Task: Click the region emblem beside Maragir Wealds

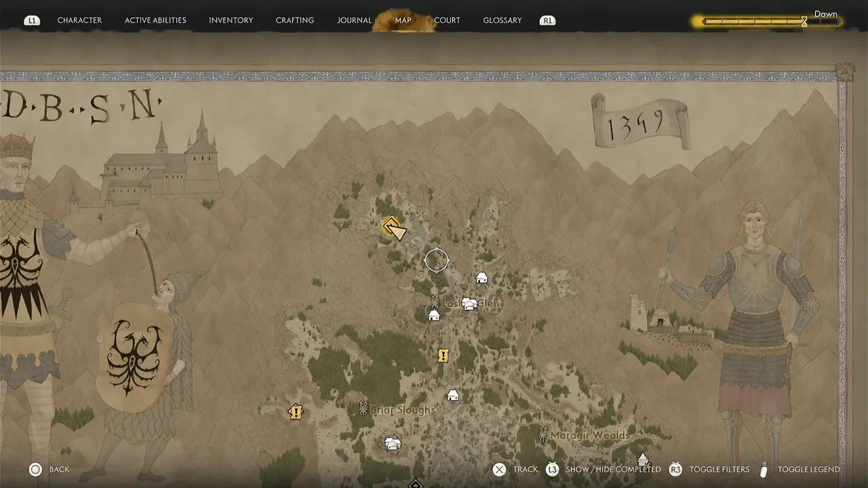Action: [542, 434]
